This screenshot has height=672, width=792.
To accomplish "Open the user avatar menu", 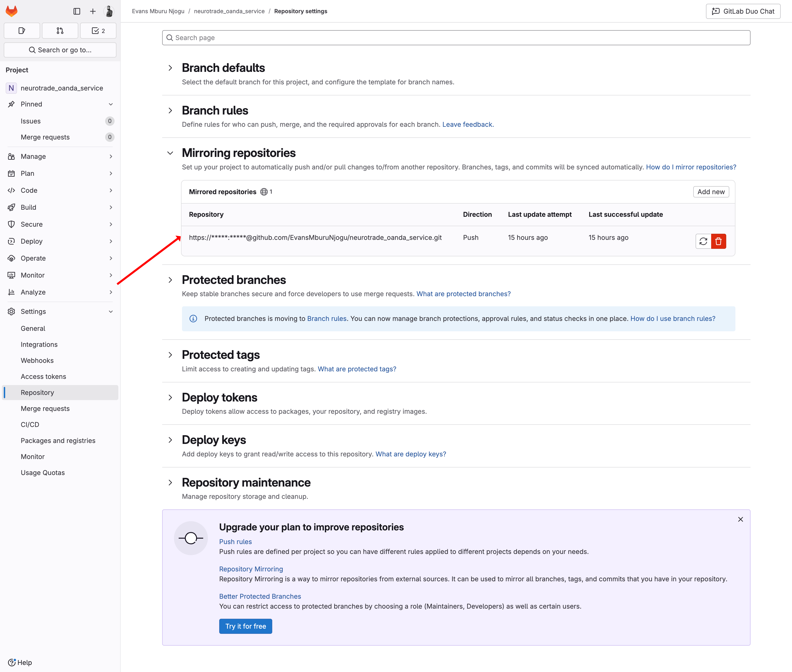I will (x=109, y=12).
